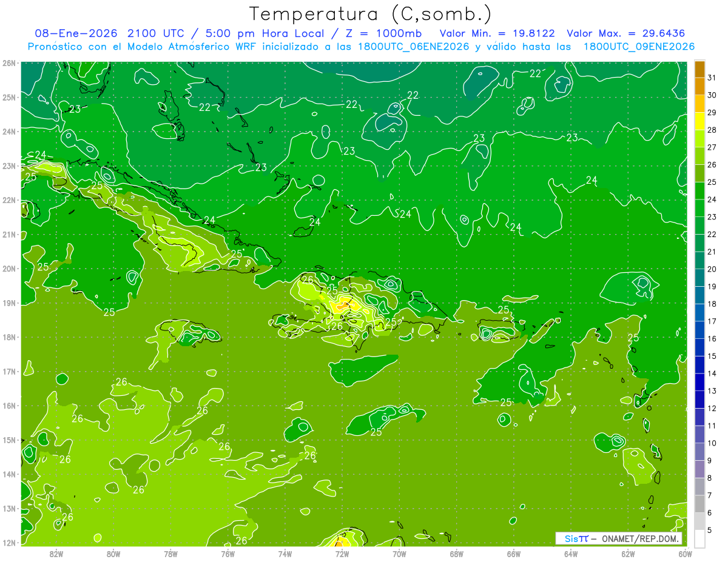Click the "21N" latitude axis label
The height and width of the screenshot is (562, 728).
(8, 235)
